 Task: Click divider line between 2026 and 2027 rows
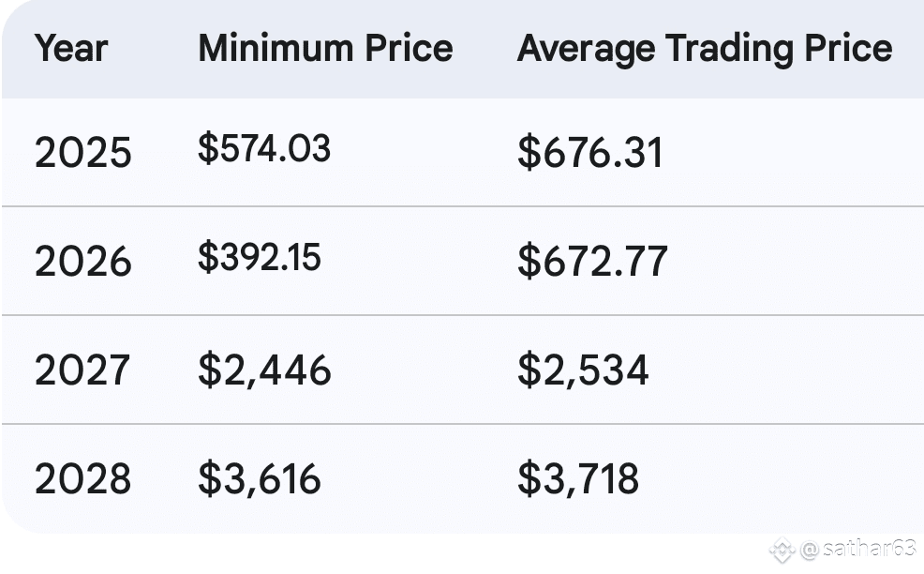[x=462, y=315]
